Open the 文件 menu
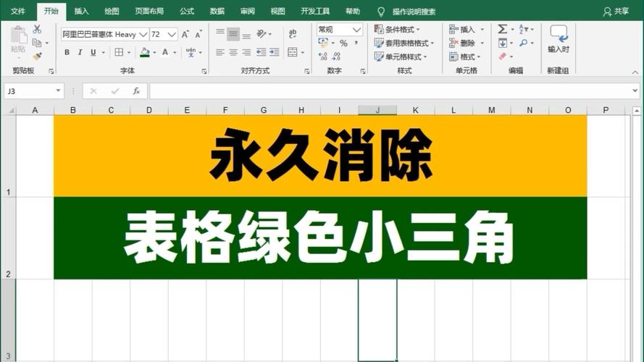This screenshot has width=644, height=362. pos(18,11)
